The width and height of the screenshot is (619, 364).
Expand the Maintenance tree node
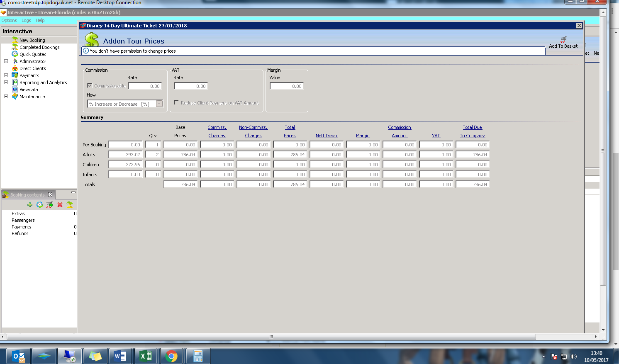coord(6,96)
